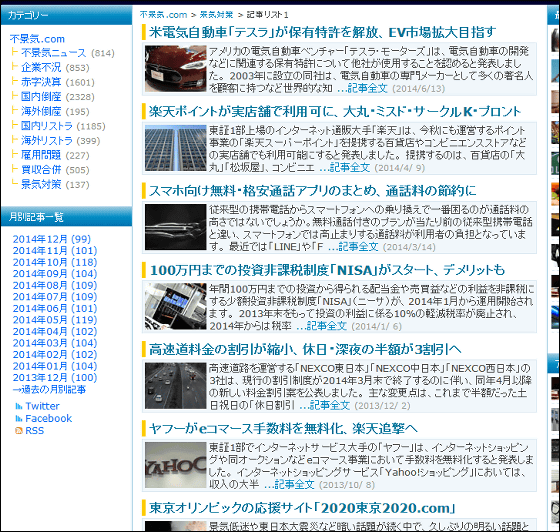The height and width of the screenshot is (532, 560).
Task: Open 2014年06月 (101) monthly archive
Action: [x=55, y=308]
